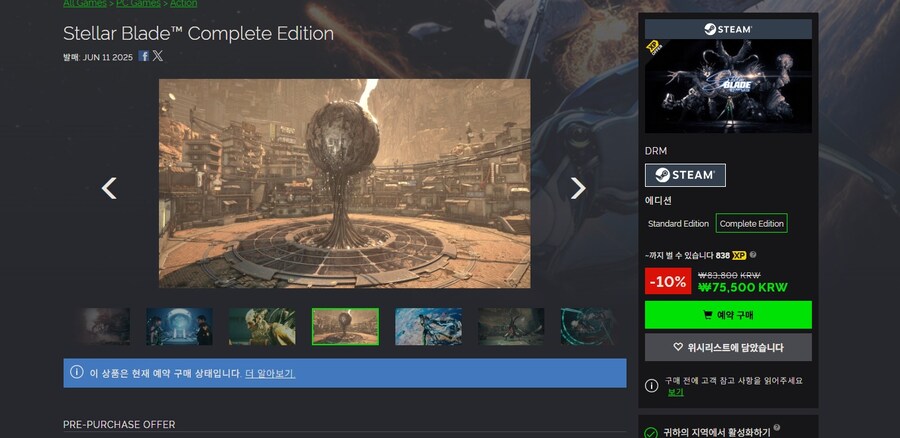Click the PRE-PURCHASE OFFER heading
This screenshot has width=900, height=438.
(119, 425)
